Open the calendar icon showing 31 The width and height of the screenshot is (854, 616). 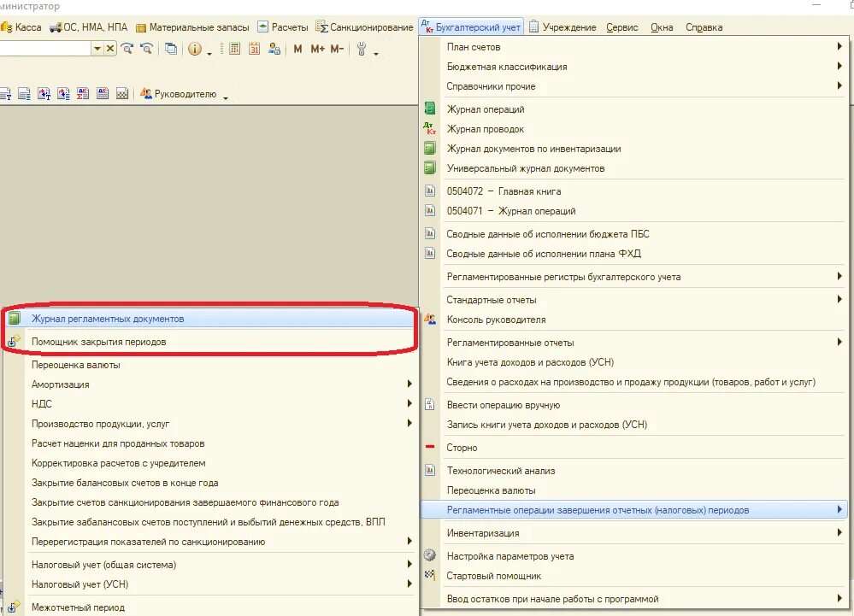click(255, 49)
